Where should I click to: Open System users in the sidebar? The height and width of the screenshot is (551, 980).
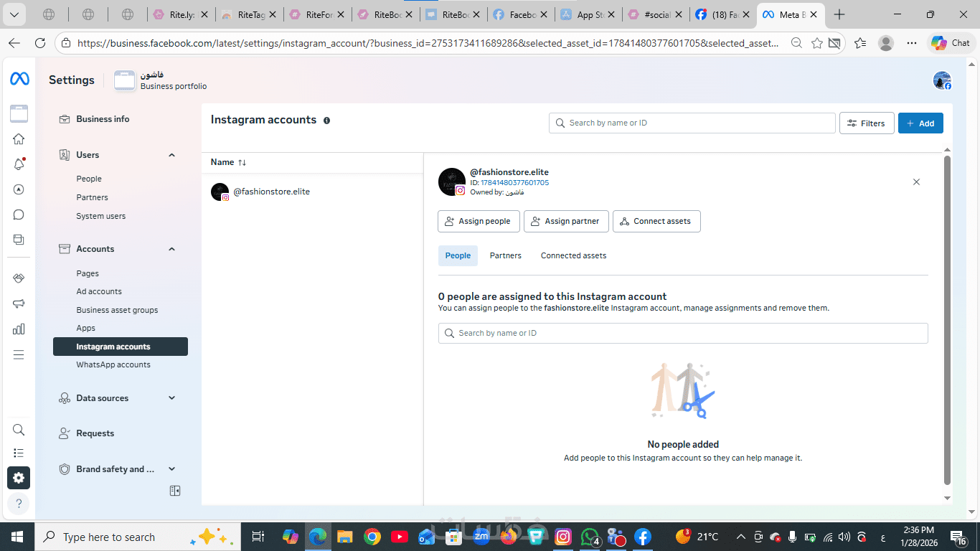point(101,216)
